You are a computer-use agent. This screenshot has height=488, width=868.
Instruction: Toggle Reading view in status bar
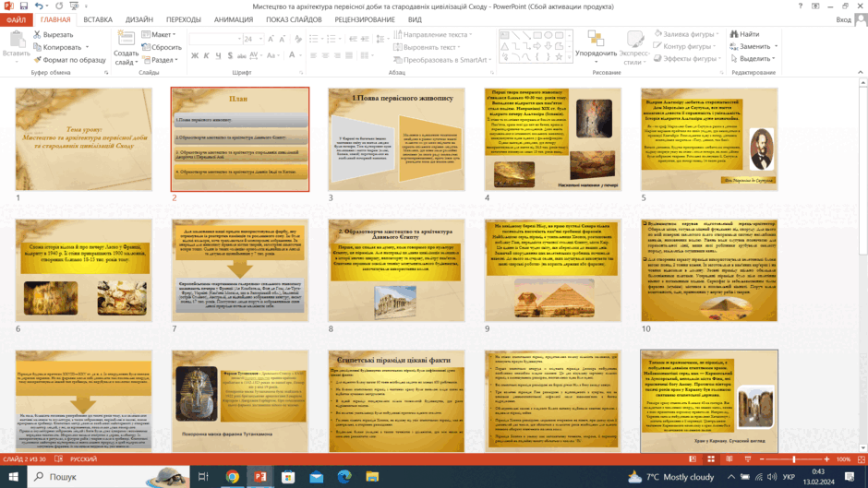pos(729,459)
